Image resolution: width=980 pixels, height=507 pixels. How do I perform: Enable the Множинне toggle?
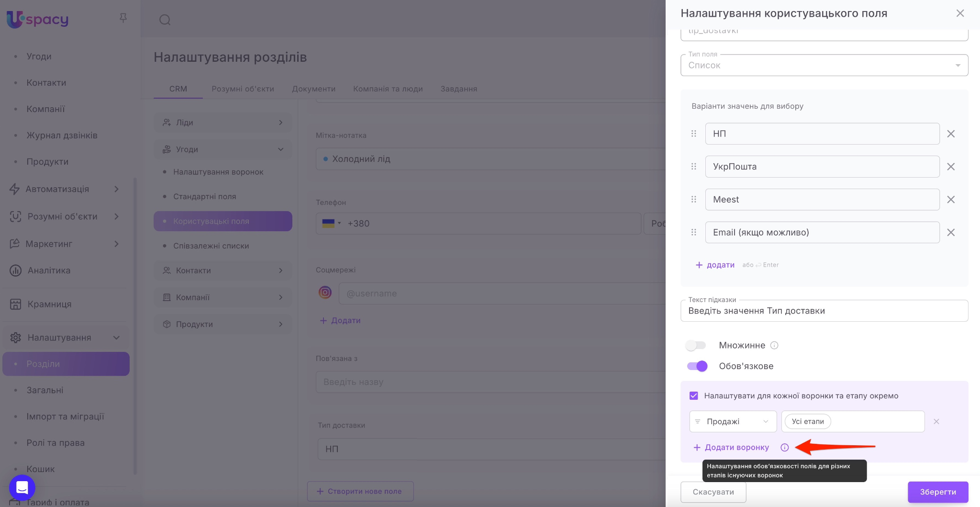pyautogui.click(x=696, y=345)
